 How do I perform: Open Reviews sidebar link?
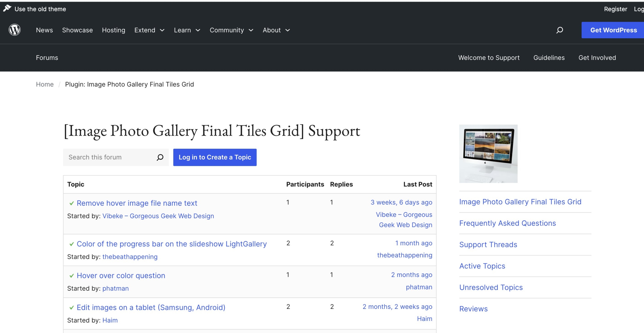tap(473, 309)
